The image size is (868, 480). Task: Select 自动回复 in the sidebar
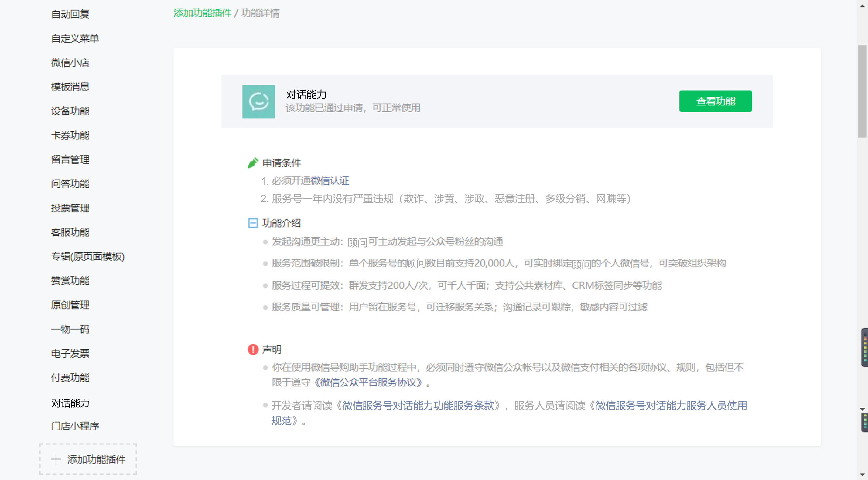pos(70,14)
